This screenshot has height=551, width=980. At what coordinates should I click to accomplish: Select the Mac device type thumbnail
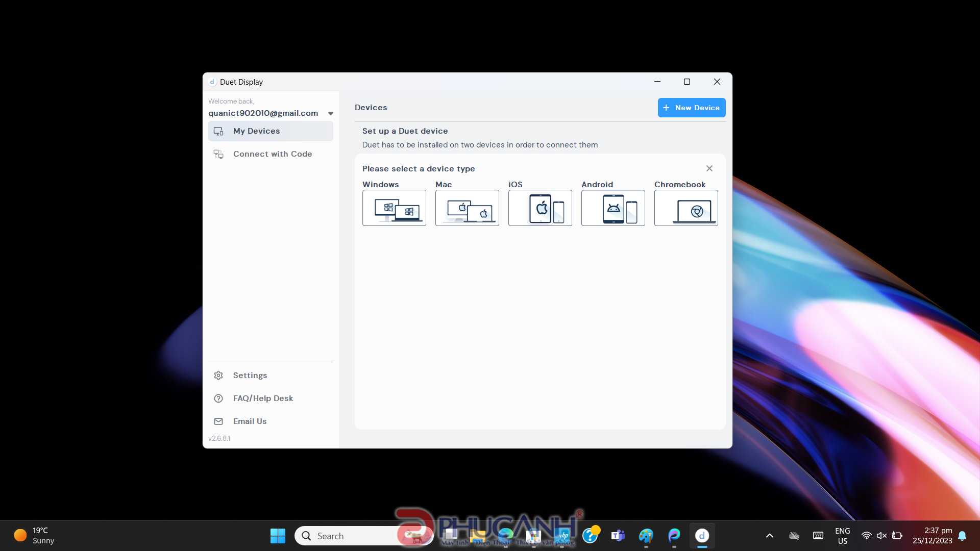pyautogui.click(x=467, y=208)
